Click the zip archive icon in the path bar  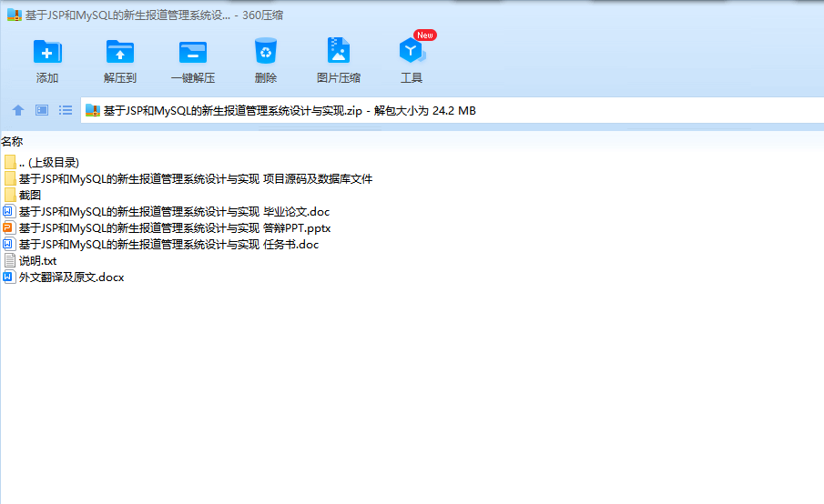click(93, 110)
